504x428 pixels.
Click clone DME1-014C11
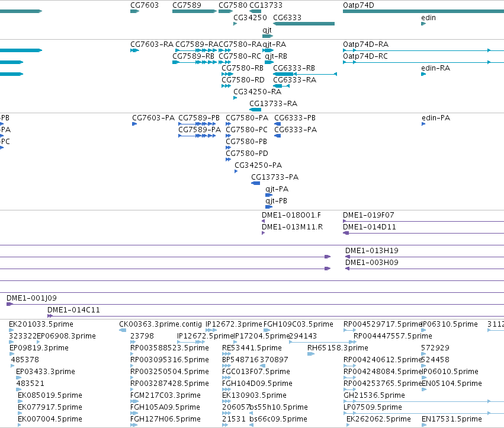pos(73,310)
